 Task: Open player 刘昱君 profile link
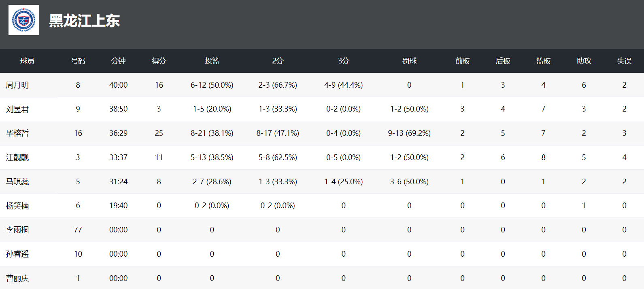[17, 109]
